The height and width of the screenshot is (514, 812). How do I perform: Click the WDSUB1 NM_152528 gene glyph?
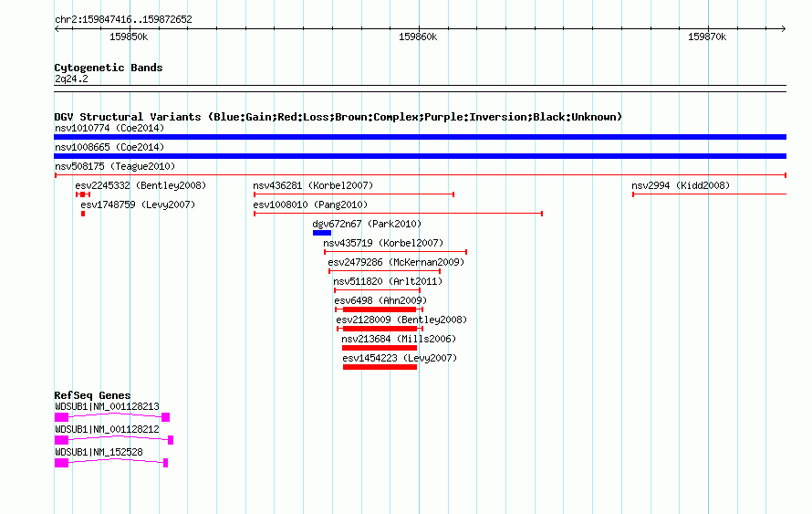tap(110, 462)
